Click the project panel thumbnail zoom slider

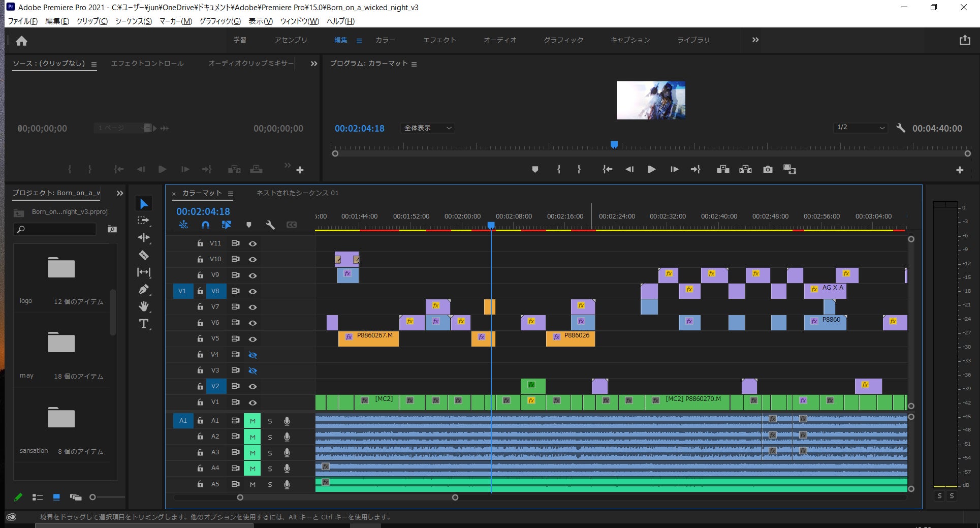pos(92,498)
